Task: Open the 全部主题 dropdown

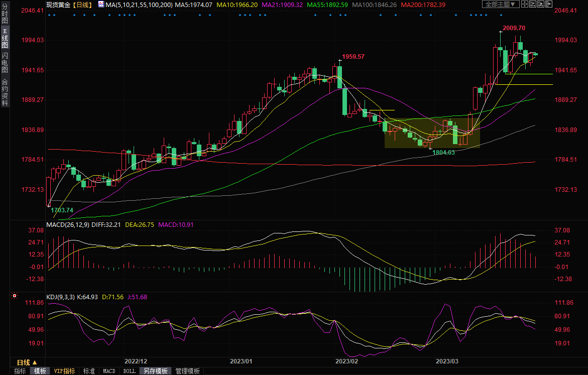Action: click(x=500, y=5)
